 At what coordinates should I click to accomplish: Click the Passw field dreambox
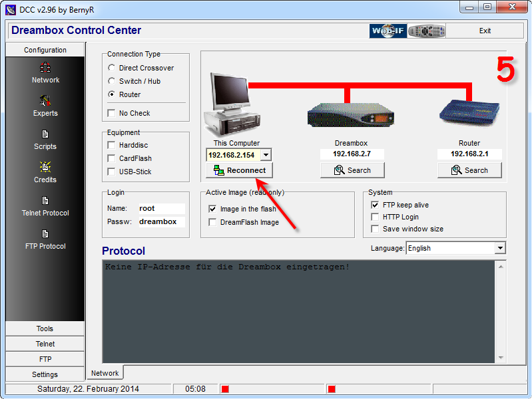click(x=162, y=221)
